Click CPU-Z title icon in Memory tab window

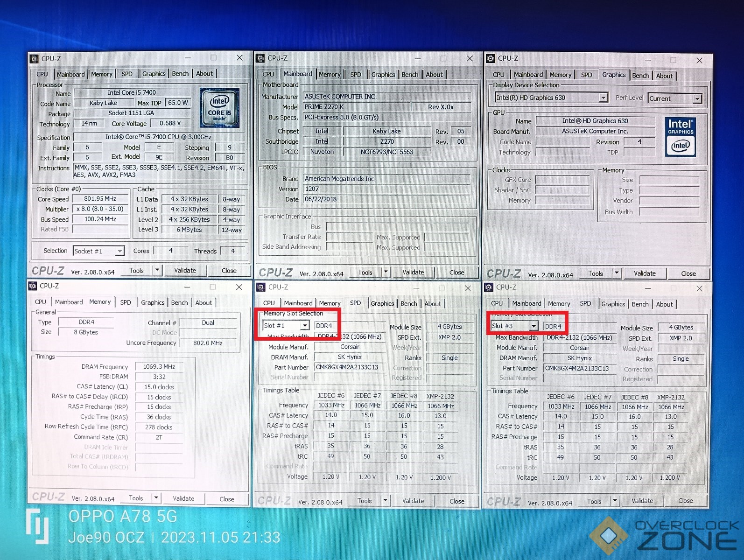click(x=33, y=286)
